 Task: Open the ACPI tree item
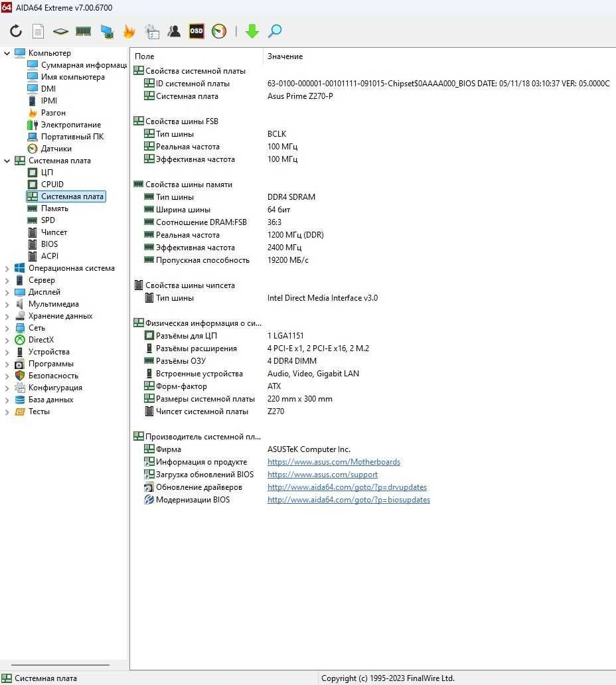click(x=42, y=256)
